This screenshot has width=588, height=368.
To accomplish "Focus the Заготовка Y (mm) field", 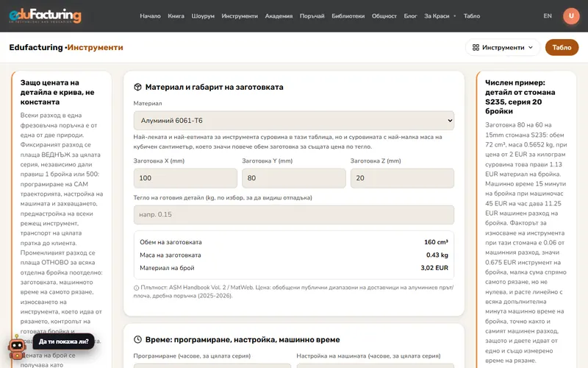I will (293, 178).
